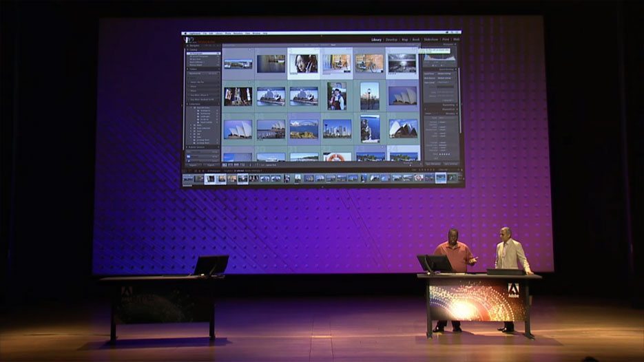The height and width of the screenshot is (362, 644).
Task: Select the woman portrait thumbnail in grid
Action: [304, 63]
